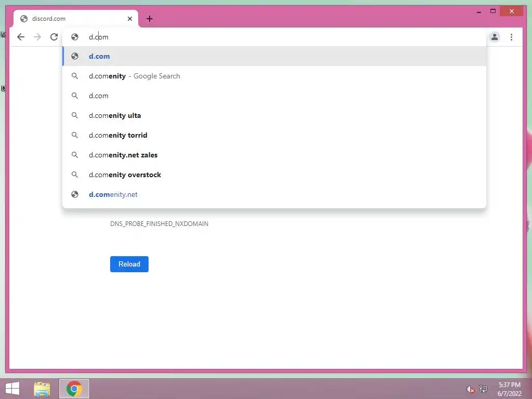The image size is (532, 399).
Task: Click the magnifier icon beside 'd.comenity torrid'
Action: (75, 135)
